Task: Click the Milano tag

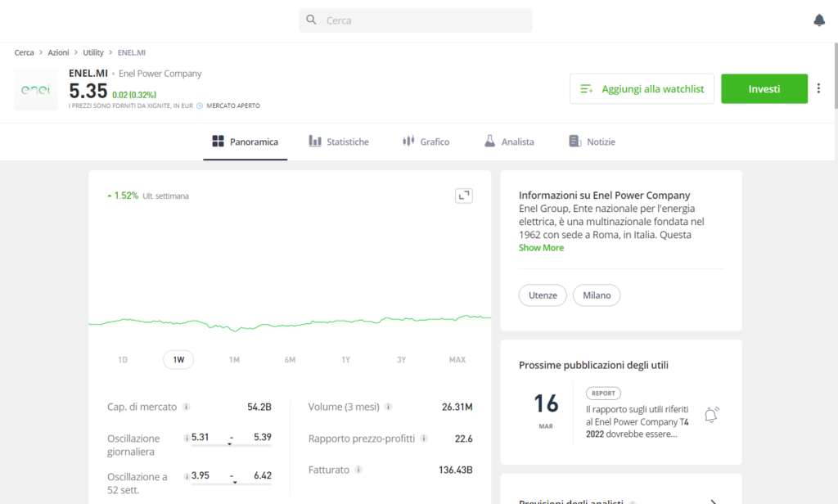Action: click(x=597, y=295)
